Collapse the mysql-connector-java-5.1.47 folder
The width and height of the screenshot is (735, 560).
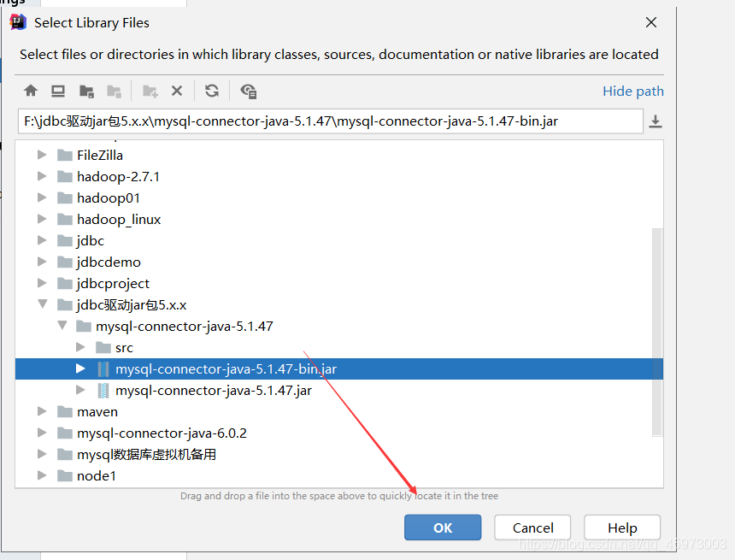click(x=62, y=325)
